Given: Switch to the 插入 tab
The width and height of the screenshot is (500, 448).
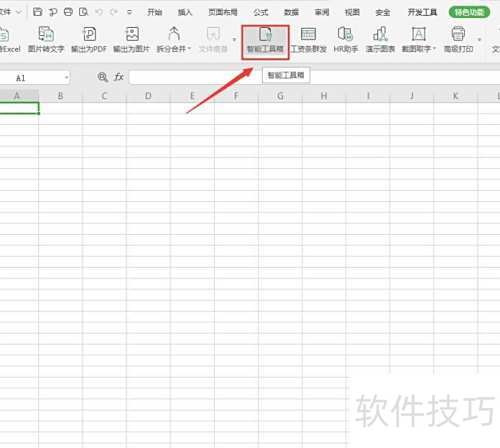Looking at the screenshot, I should click(185, 12).
